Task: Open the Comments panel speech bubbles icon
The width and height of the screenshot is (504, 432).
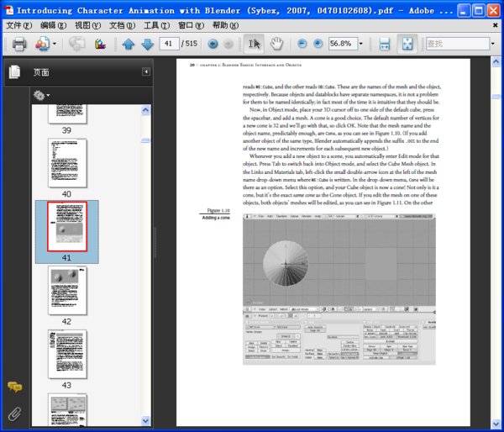Action: coord(14,387)
